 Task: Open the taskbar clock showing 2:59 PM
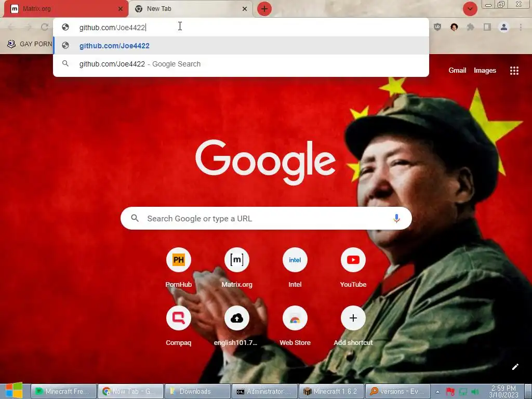pos(503,391)
